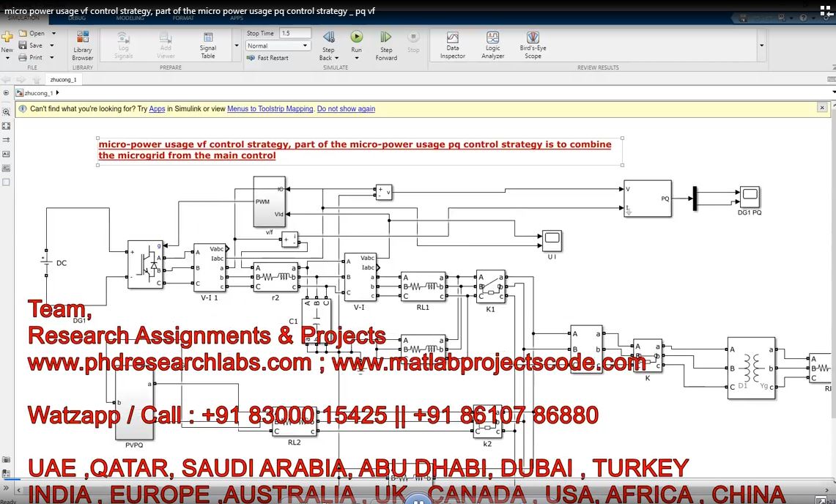
Task: Open the Modeling ribbon tab
Action: click(130, 18)
